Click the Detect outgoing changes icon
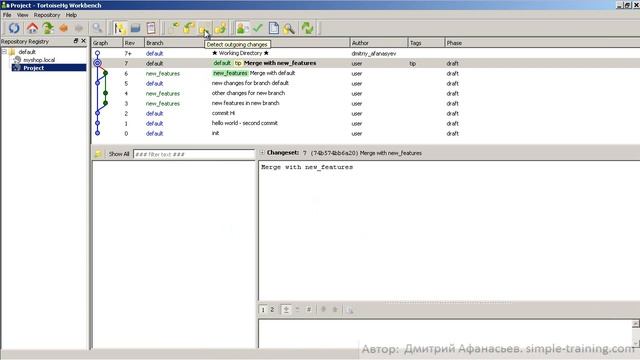This screenshot has height=360, width=640. [204, 28]
